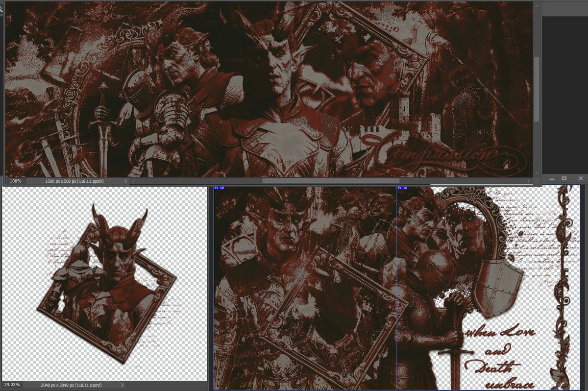The width and height of the screenshot is (588, 391).
Task: Click down arrow of top document's vertical scrollbar
Action: 538,173
